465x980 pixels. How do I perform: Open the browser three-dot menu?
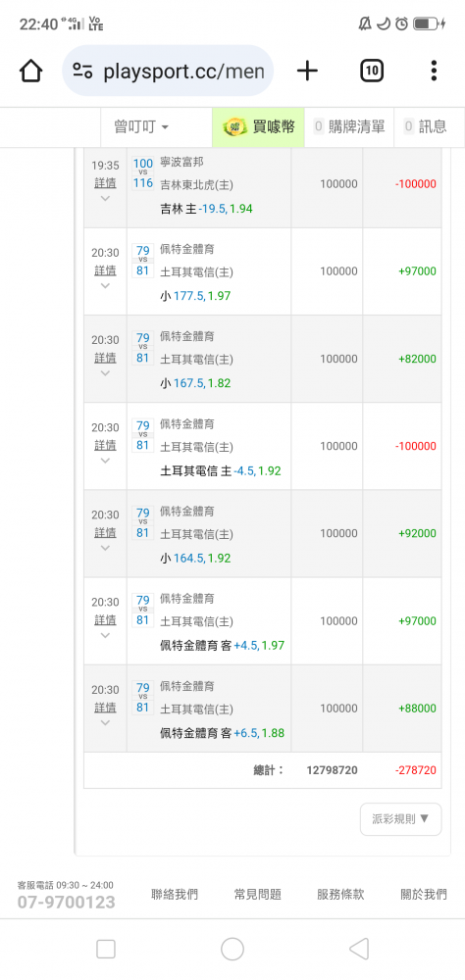[434, 71]
